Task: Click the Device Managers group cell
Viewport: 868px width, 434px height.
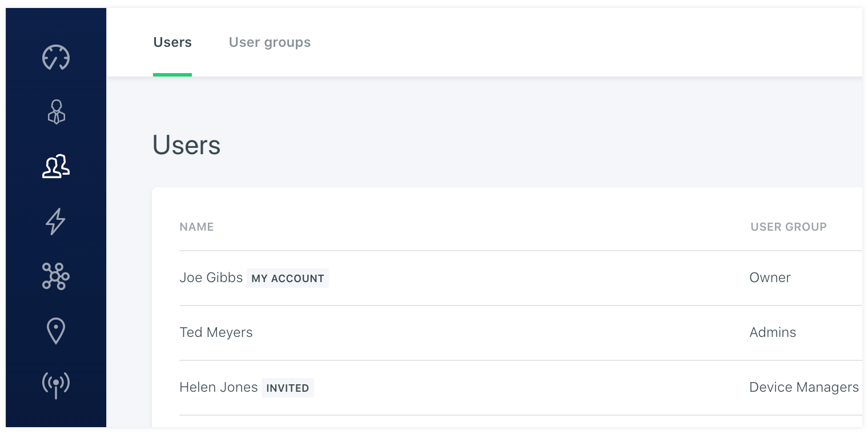Action: [803, 388]
